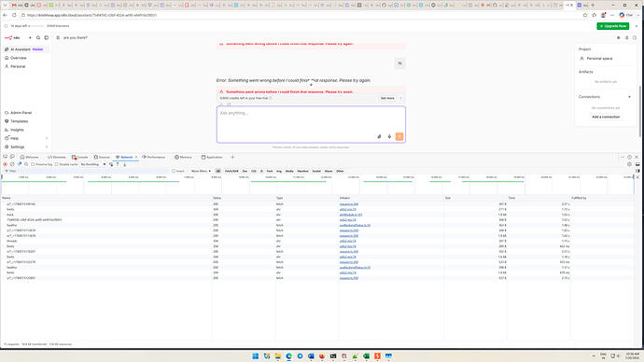This screenshot has height=362, width=644.
Task: Open the Admin Panel sidebar item
Action: (x=25, y=113)
